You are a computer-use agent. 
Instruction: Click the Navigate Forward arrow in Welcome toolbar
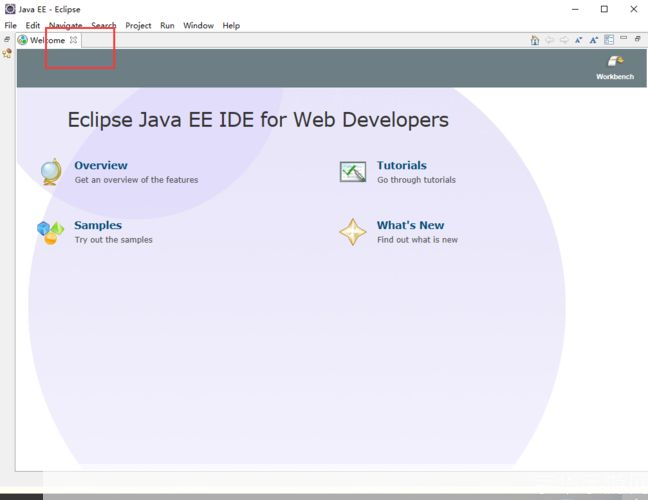(564, 40)
